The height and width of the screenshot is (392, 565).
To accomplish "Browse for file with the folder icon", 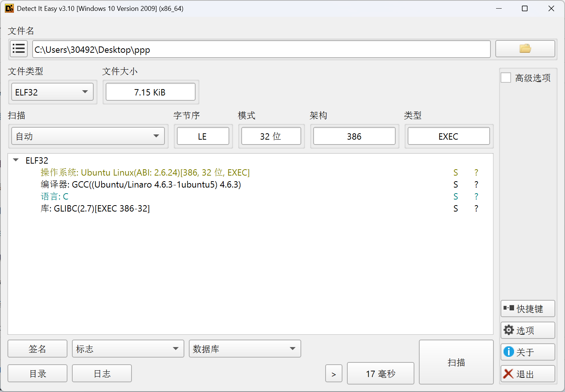I will [525, 49].
